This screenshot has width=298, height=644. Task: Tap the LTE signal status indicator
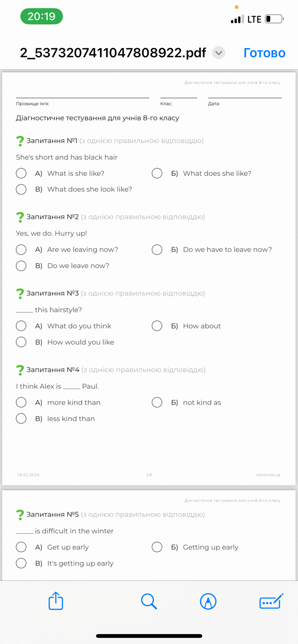pyautogui.click(x=254, y=19)
